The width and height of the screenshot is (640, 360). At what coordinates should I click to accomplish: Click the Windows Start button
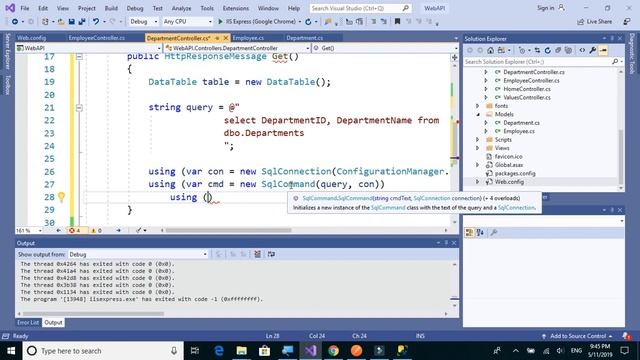click(x=11, y=351)
